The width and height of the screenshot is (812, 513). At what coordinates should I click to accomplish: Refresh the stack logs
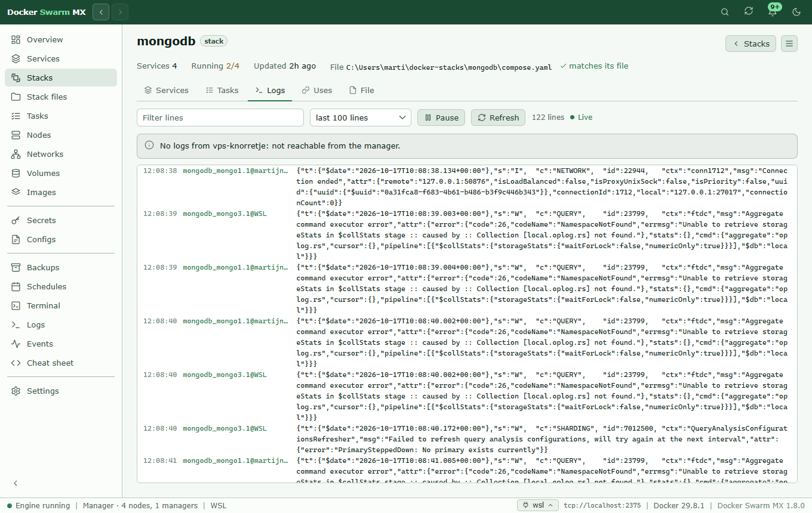tap(498, 118)
